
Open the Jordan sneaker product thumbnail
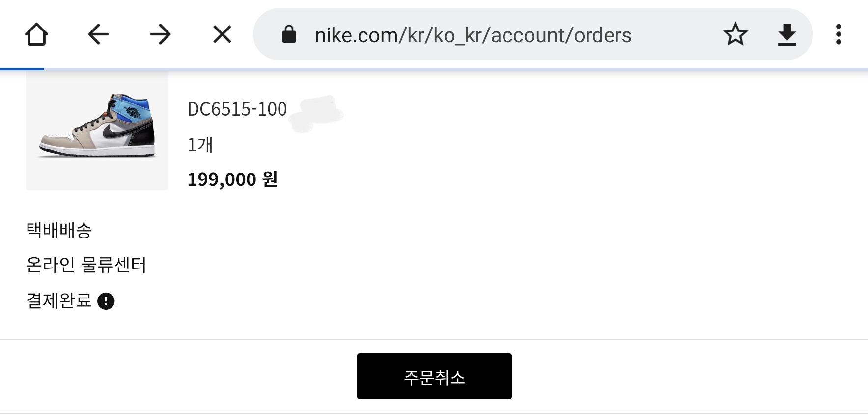tap(97, 130)
